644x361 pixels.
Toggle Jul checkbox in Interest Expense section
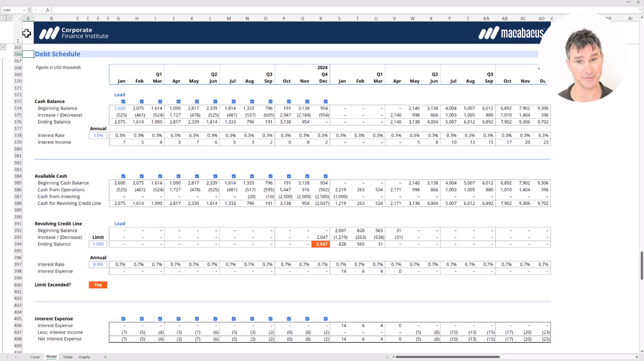233,319
